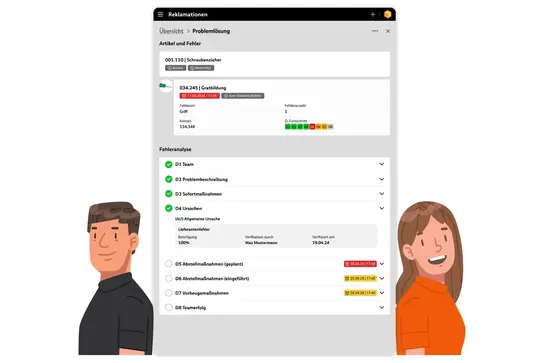Close the Problemlösung panel with X

pyautogui.click(x=388, y=31)
